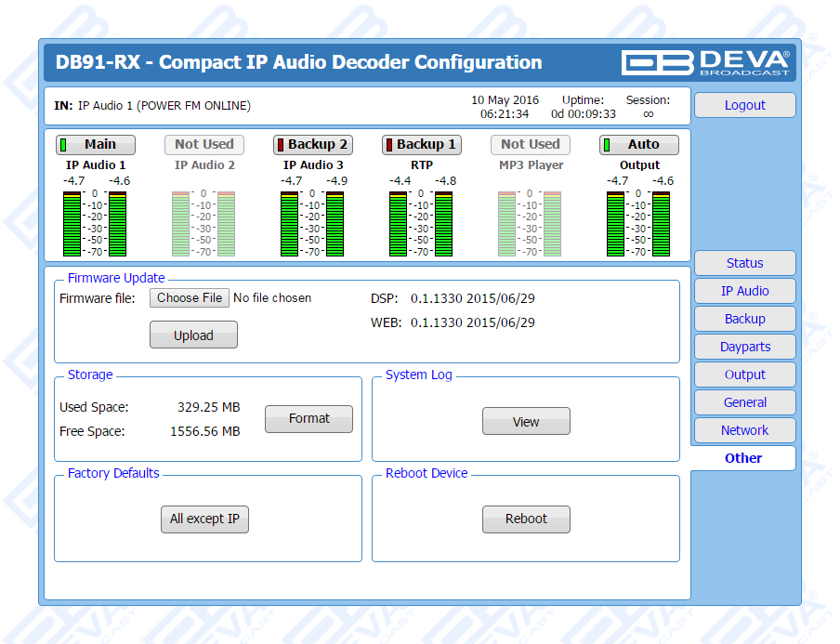Select the Backup 1 RTP source button

(422, 145)
